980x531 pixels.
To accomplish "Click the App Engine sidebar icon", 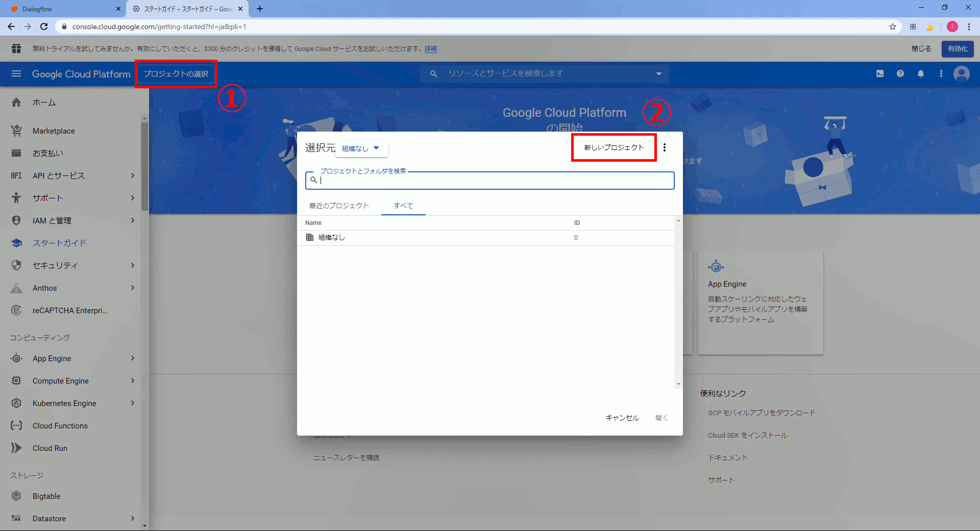I will click(16, 359).
